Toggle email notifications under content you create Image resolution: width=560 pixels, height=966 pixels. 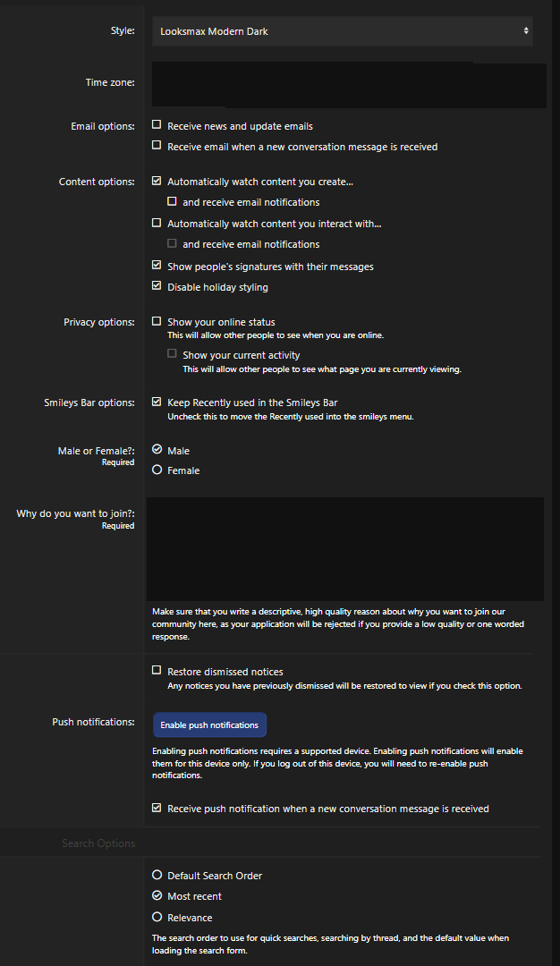[x=173, y=202]
